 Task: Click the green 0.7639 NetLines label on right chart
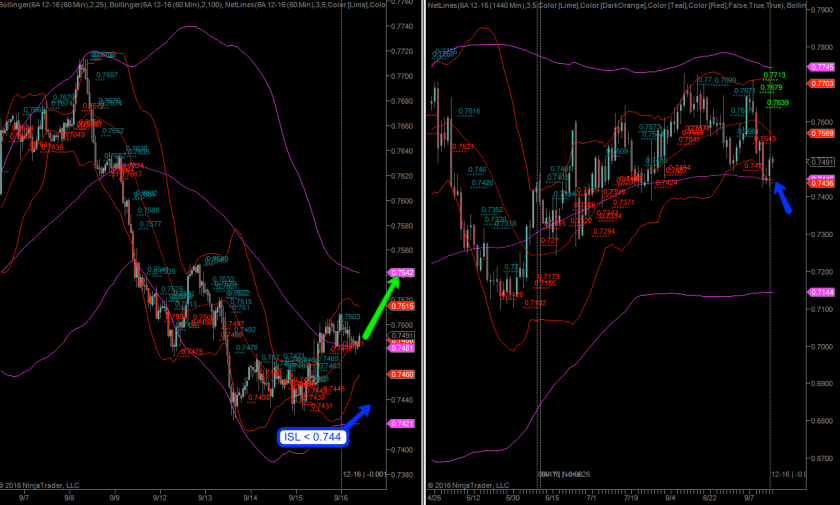(x=778, y=102)
